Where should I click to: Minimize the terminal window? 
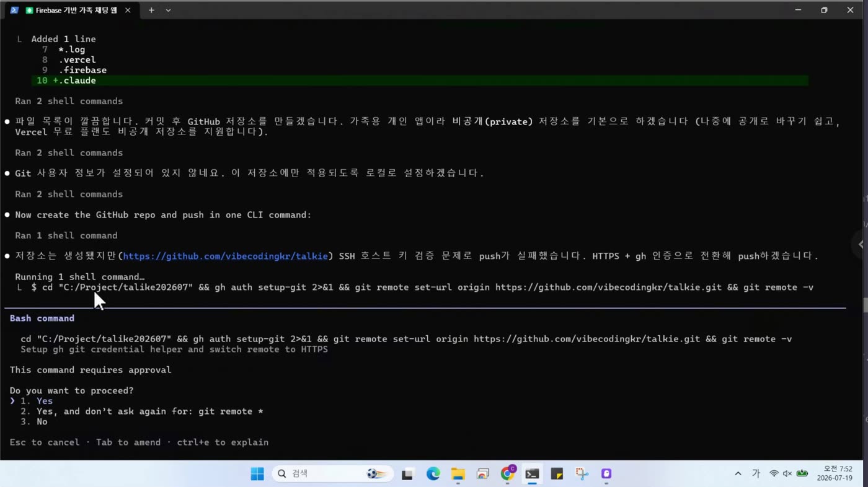[798, 11]
